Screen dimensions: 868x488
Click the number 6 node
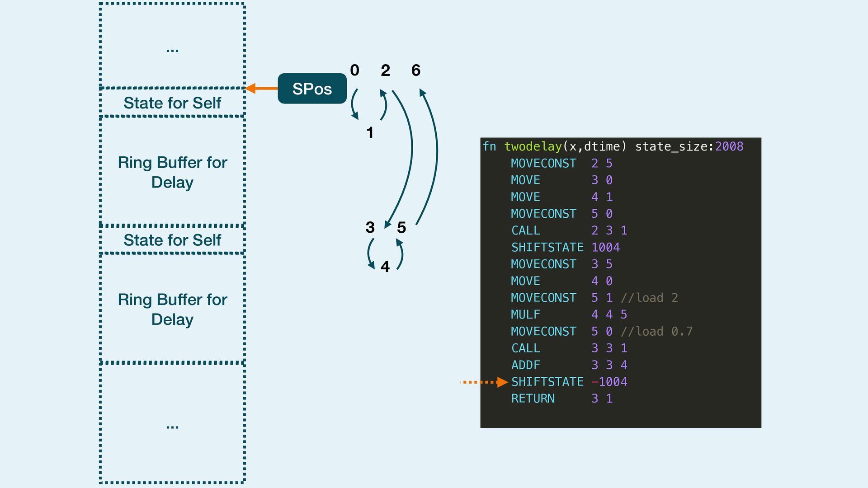415,70
